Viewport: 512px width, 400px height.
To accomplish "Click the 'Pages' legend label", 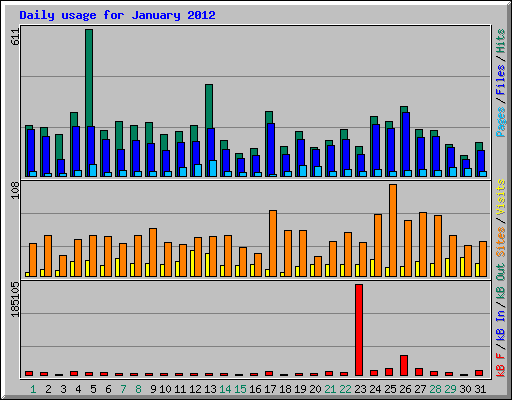I will click(x=501, y=122).
